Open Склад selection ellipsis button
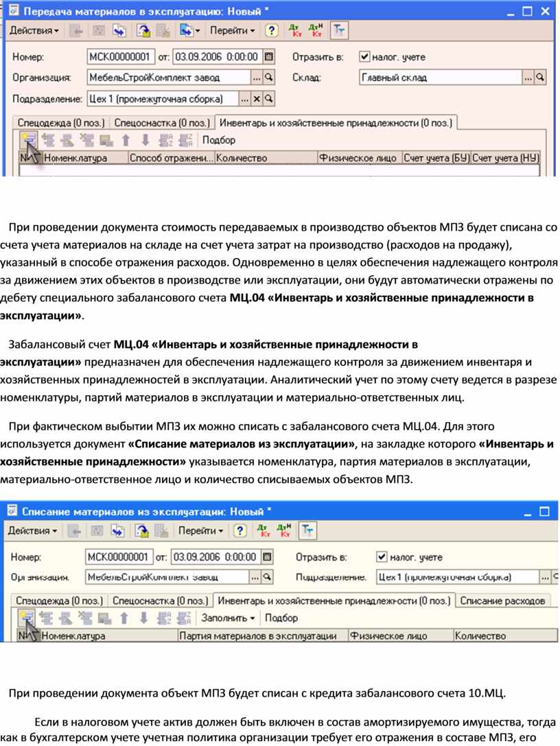This screenshot has width=560, height=746. click(x=528, y=78)
